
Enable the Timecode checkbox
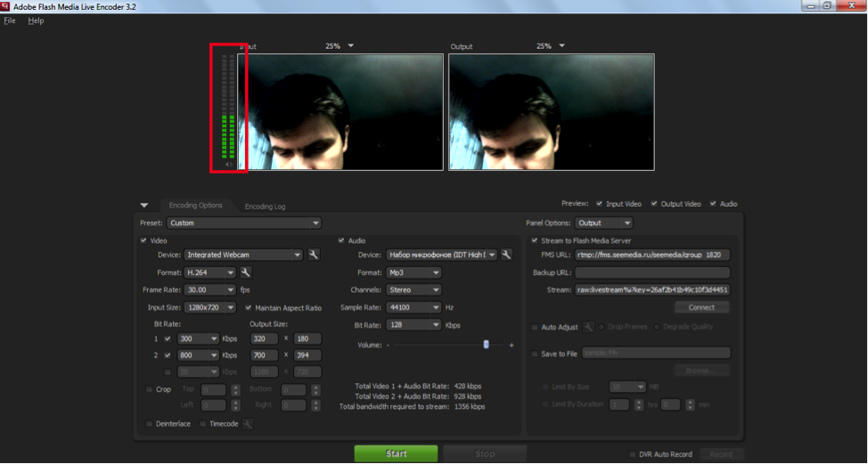tap(202, 424)
